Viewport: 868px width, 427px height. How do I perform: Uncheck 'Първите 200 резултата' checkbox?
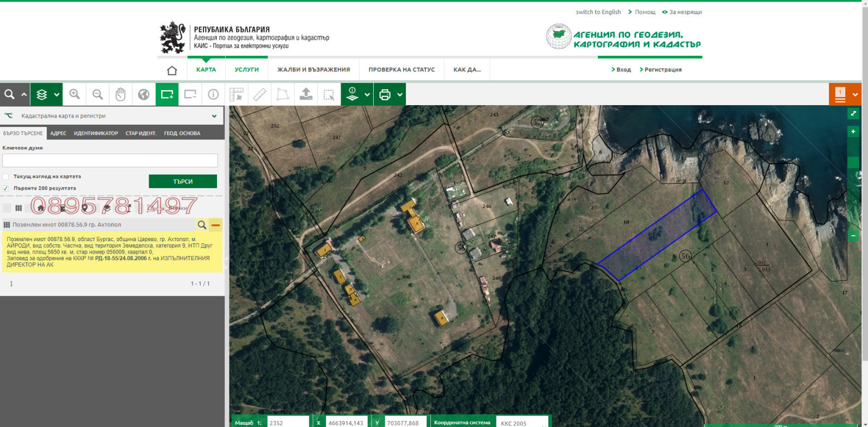click(x=6, y=189)
